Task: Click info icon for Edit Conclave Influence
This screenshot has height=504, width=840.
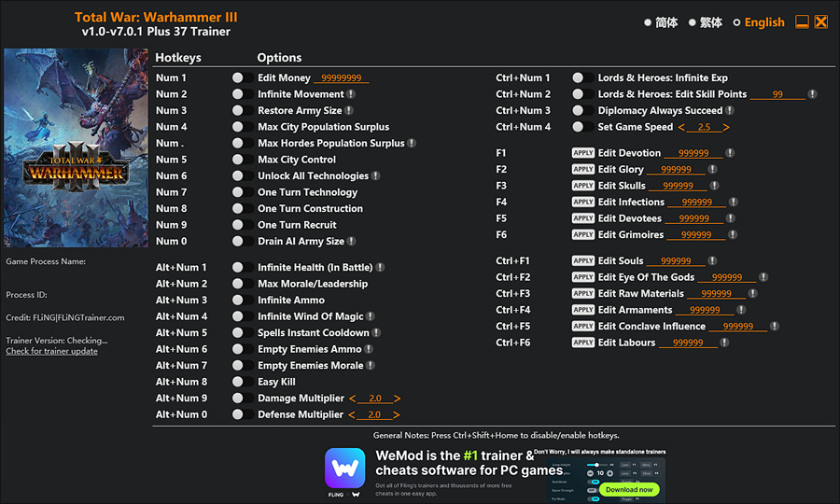Action: click(x=774, y=327)
